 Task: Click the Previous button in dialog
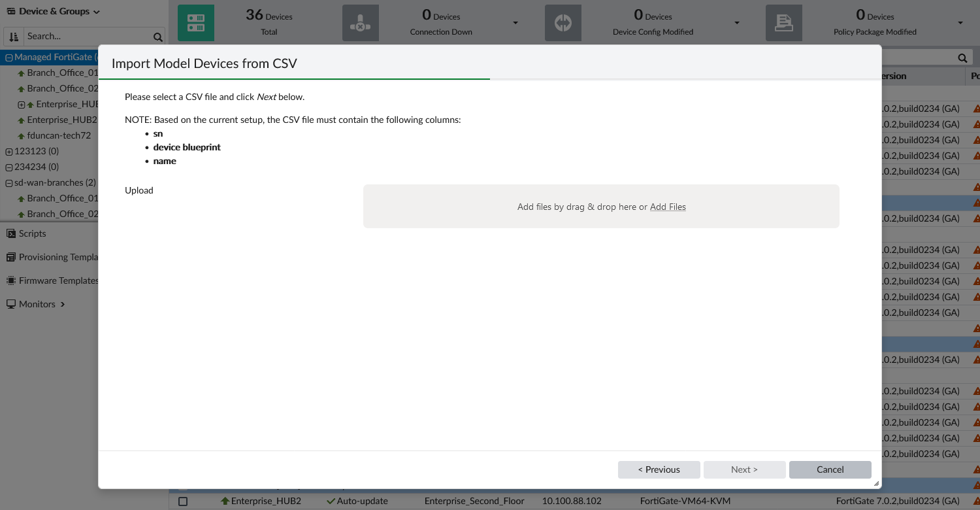tap(659, 469)
